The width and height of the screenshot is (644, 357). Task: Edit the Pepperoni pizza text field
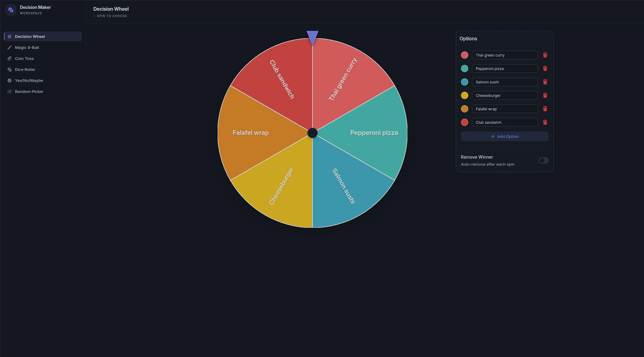click(x=505, y=69)
